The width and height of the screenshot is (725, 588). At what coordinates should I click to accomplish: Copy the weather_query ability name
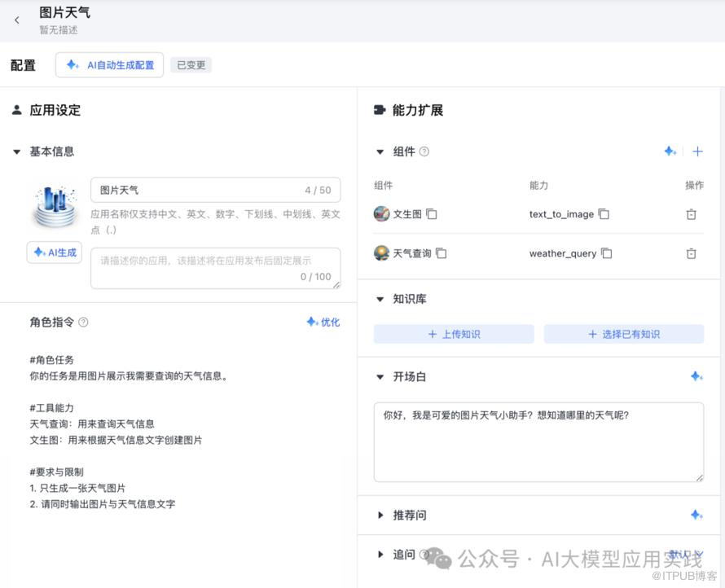[x=606, y=253]
